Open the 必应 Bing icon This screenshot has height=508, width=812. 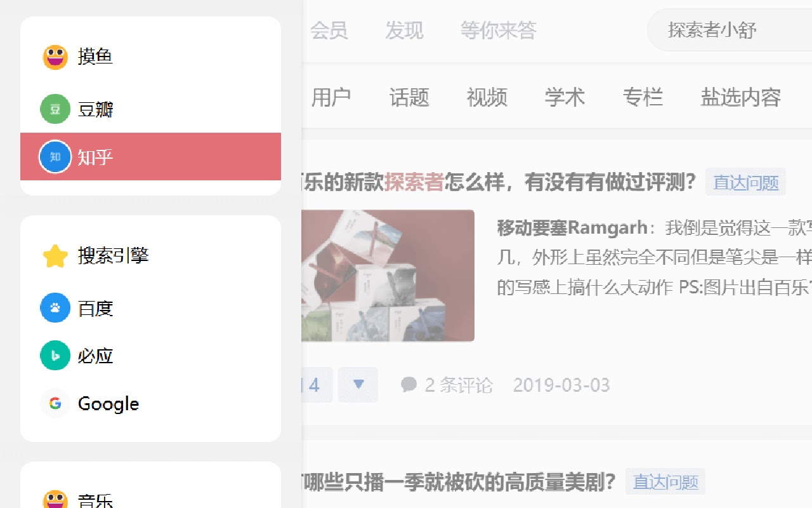pos(55,356)
